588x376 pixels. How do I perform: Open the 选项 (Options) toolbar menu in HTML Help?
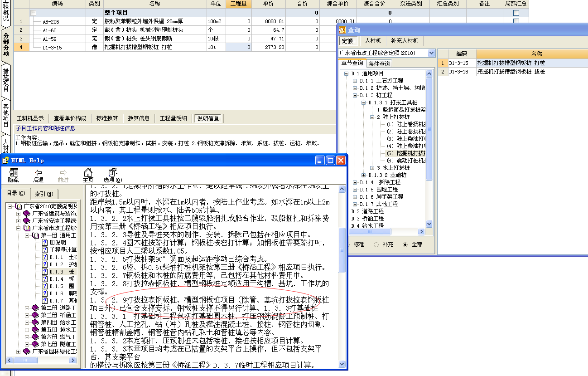112,175
